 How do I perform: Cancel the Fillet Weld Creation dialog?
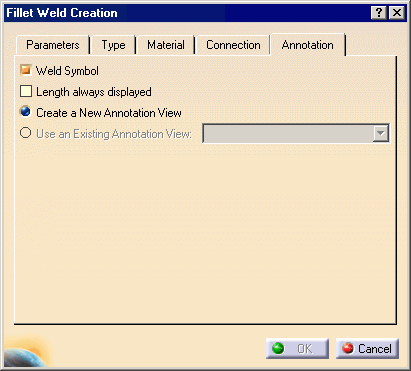click(367, 349)
